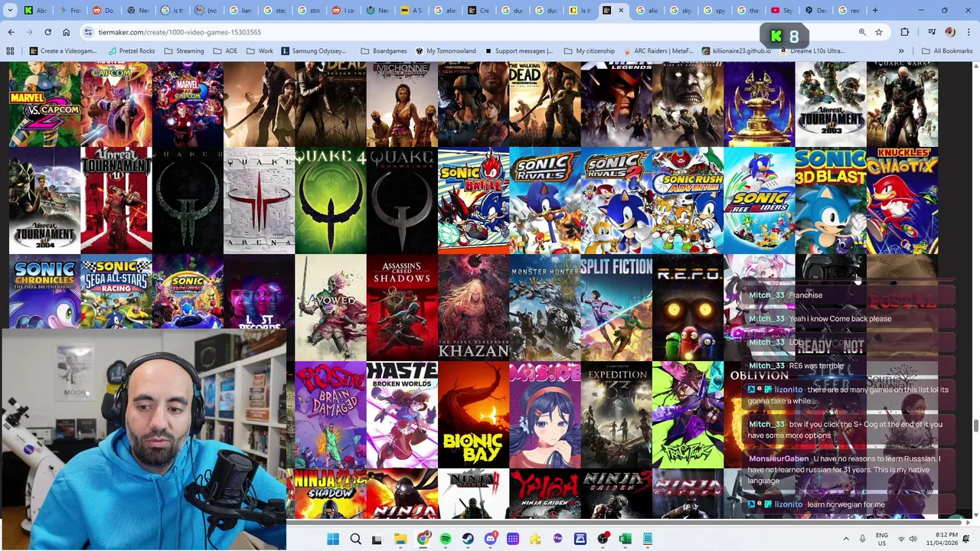Open the apps grid in bookmarks bar
This screenshot has width=980, height=551.
click(x=10, y=51)
